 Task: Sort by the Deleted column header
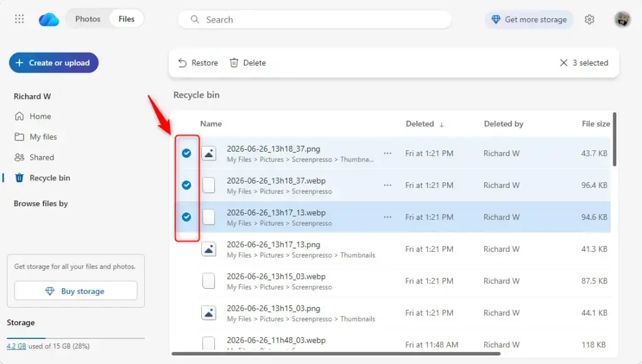point(419,123)
